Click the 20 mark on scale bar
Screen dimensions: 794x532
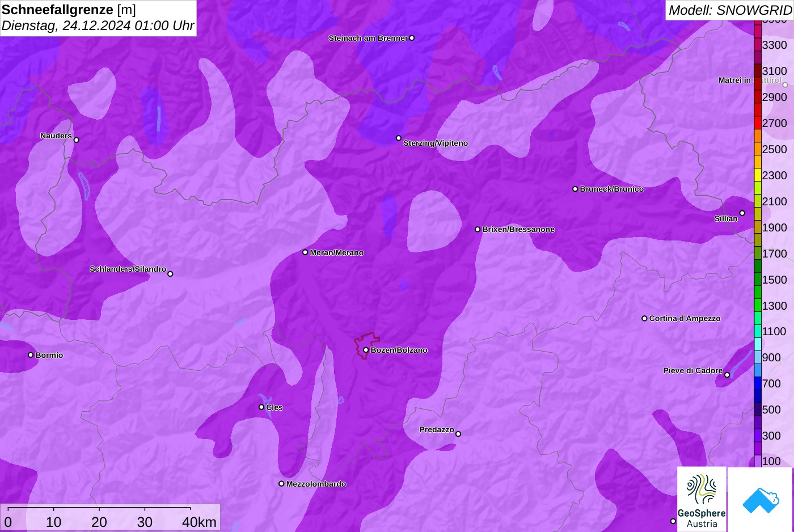99,522
